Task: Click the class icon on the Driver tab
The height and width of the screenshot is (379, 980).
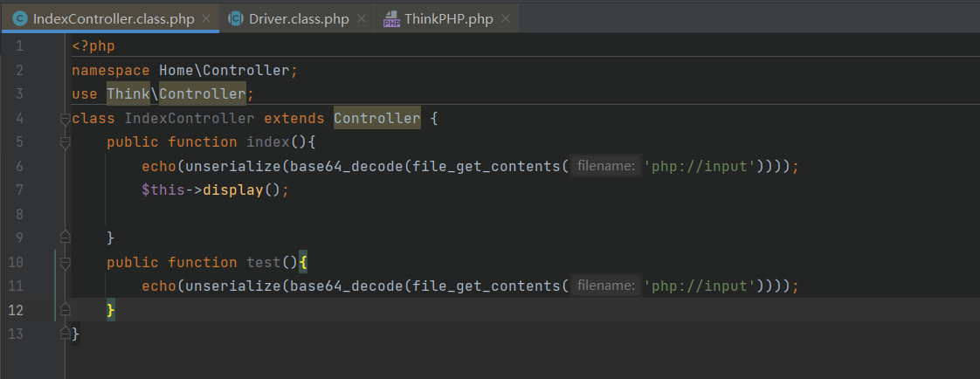Action: pyautogui.click(x=235, y=19)
